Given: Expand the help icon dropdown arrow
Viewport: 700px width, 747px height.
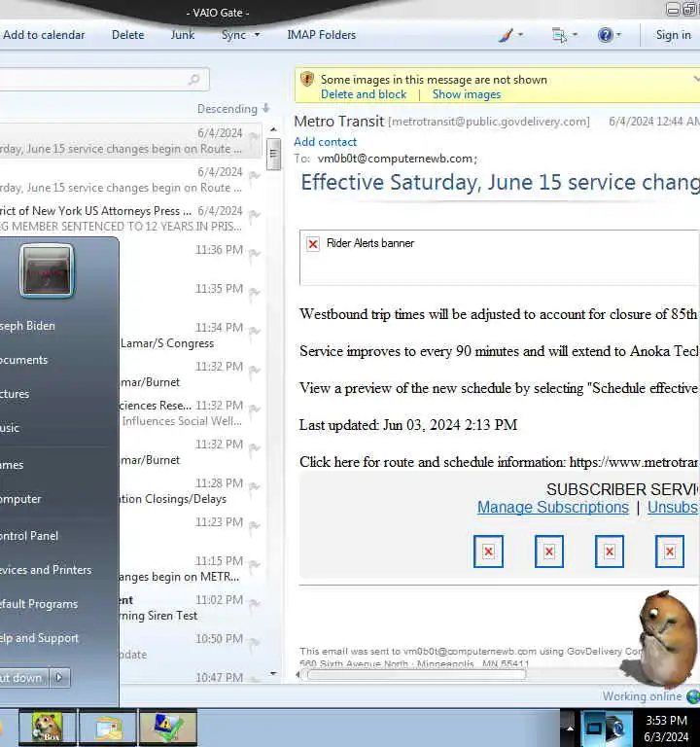Looking at the screenshot, I should tap(618, 34).
